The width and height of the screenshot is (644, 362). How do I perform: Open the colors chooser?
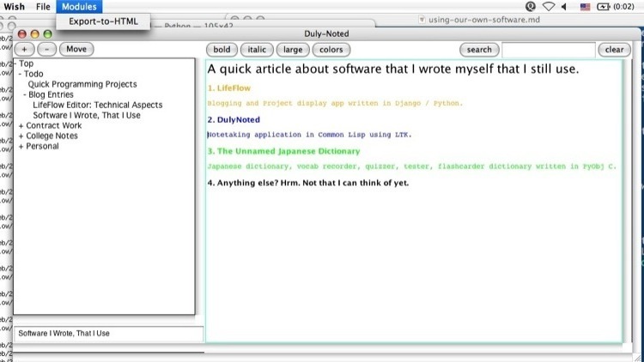pyautogui.click(x=331, y=50)
